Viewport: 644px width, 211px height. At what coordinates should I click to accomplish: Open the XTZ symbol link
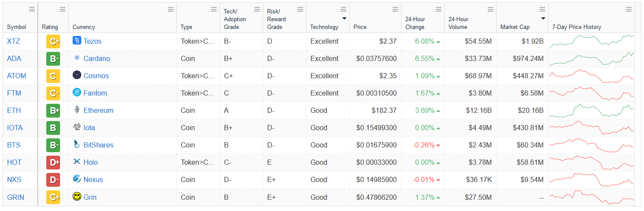13,41
